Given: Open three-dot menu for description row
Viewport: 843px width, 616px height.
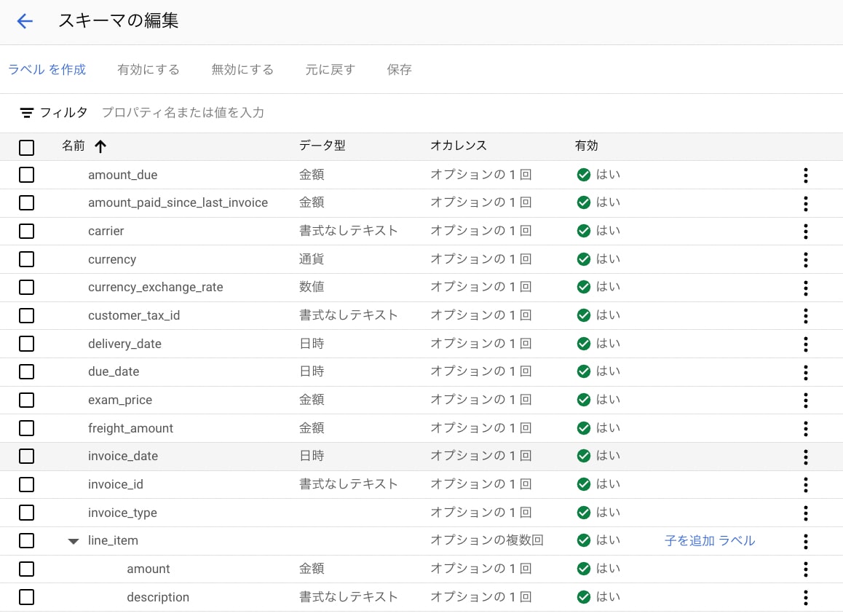Looking at the screenshot, I should [x=805, y=598].
